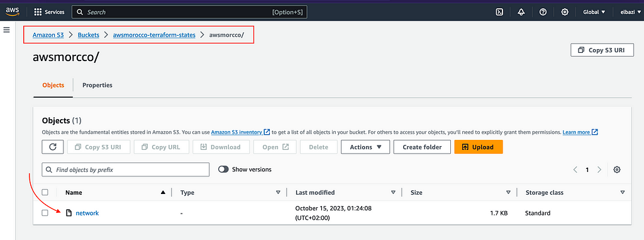The image size is (644, 240).
Task: Click the Standard storage class value
Action: 538,213
